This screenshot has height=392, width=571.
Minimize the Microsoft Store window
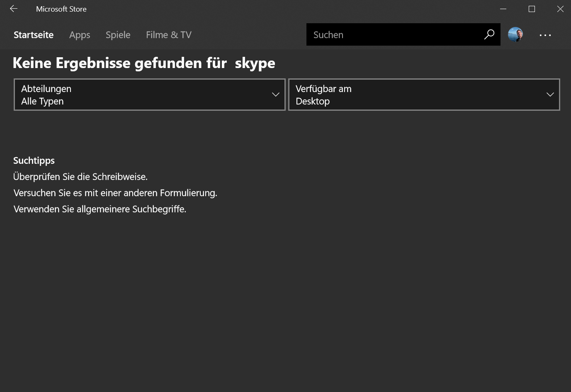pos(503,9)
